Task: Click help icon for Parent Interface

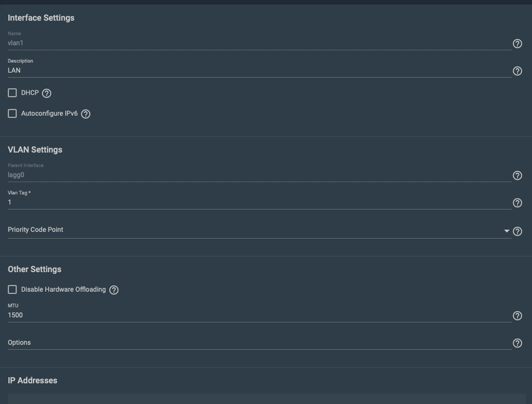Action: click(x=517, y=175)
